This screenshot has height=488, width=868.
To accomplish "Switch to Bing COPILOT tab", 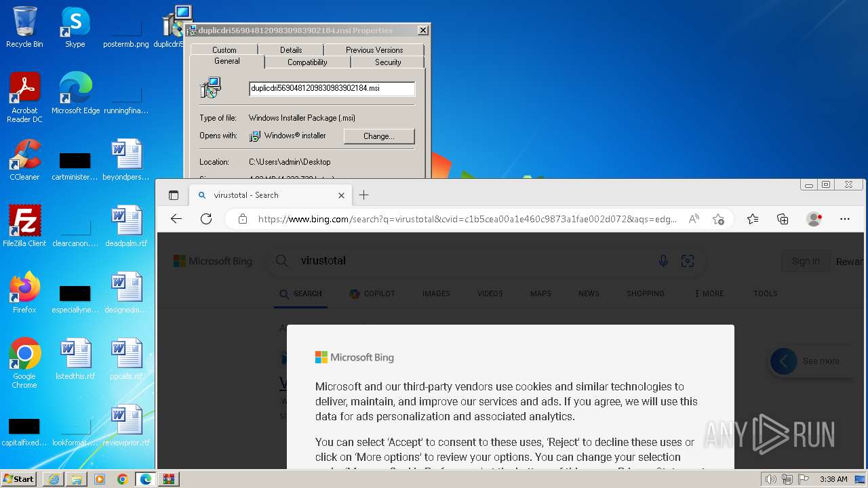I will (x=372, y=293).
